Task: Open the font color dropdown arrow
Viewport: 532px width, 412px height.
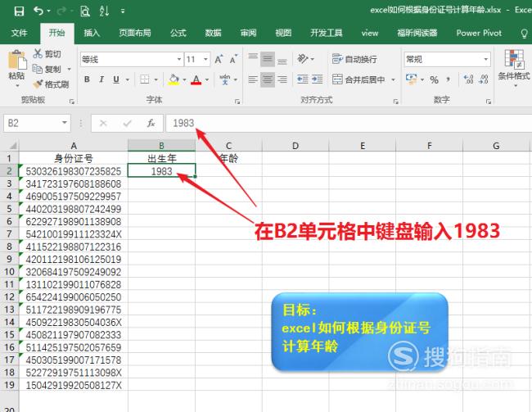Action: tap(207, 79)
